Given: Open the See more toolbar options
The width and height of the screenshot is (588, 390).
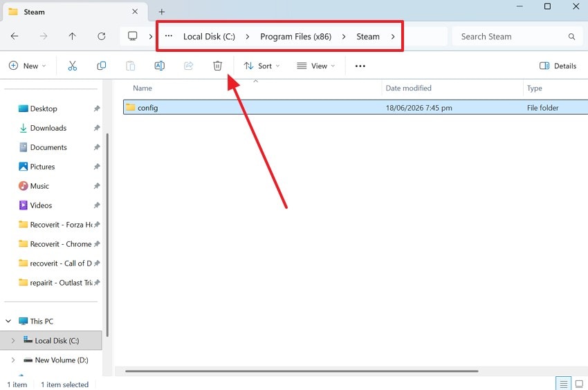Looking at the screenshot, I should [360, 66].
